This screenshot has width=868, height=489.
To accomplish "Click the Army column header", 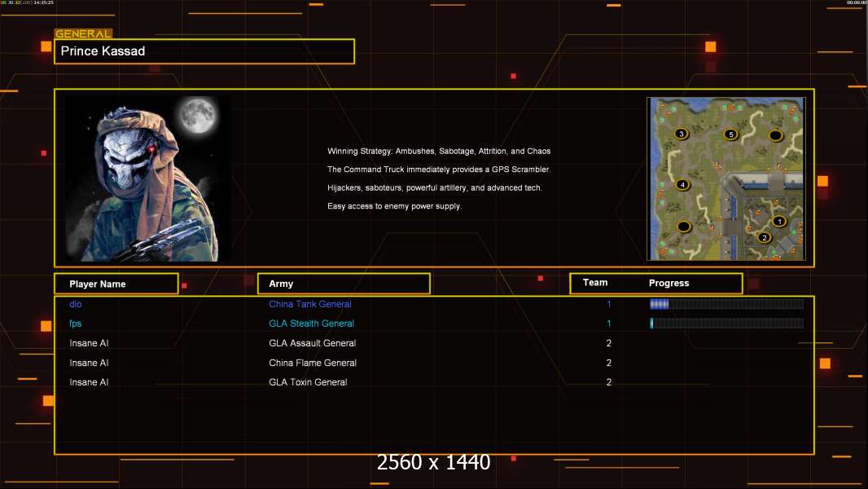I will [344, 284].
